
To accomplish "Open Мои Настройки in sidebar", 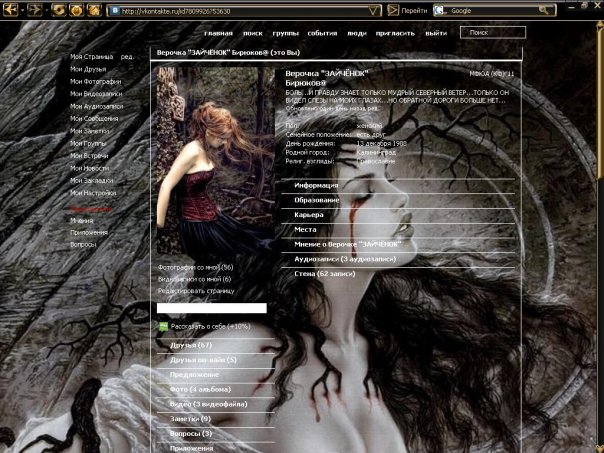I will coord(93,193).
